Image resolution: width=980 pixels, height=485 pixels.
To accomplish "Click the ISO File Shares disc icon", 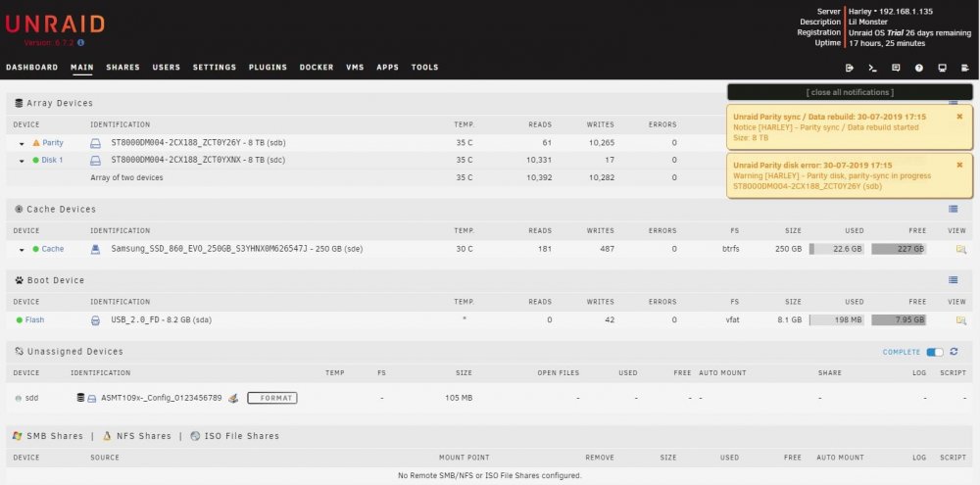I will tap(195, 436).
